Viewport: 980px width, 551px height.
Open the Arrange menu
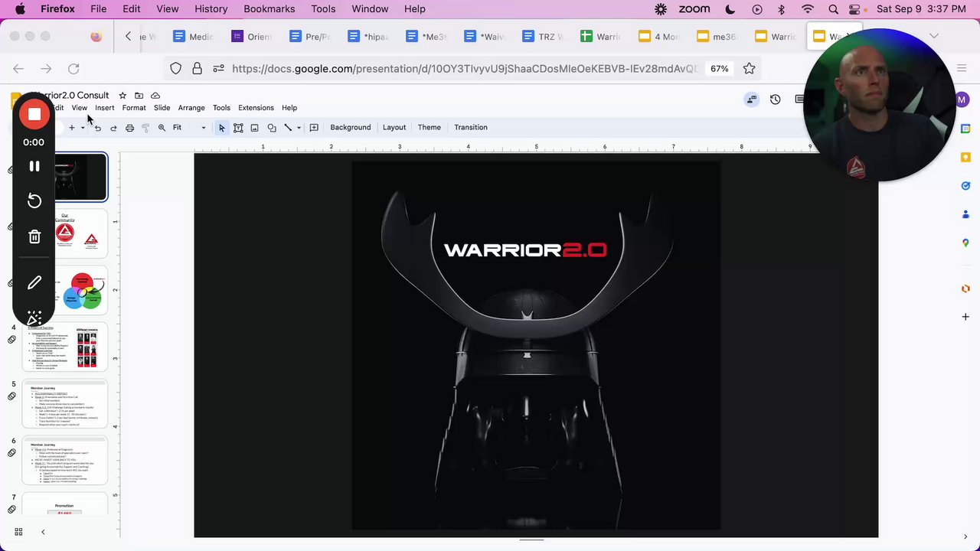191,108
